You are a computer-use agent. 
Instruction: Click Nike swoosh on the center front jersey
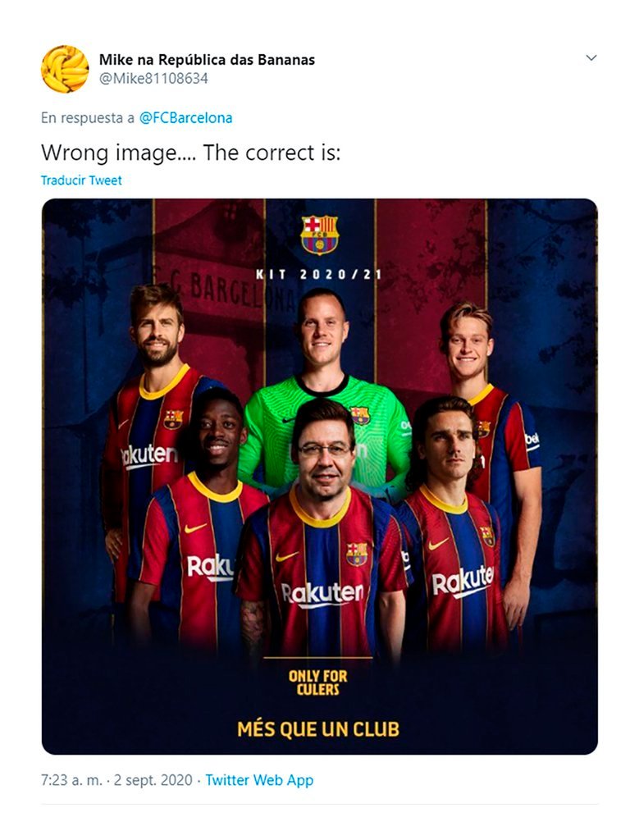pos(287,556)
